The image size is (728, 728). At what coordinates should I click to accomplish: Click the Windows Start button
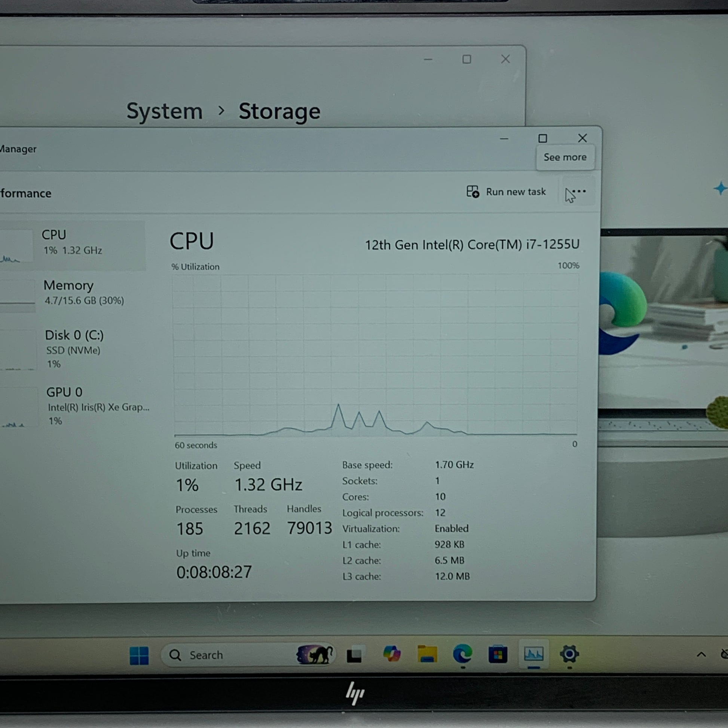pos(139,655)
